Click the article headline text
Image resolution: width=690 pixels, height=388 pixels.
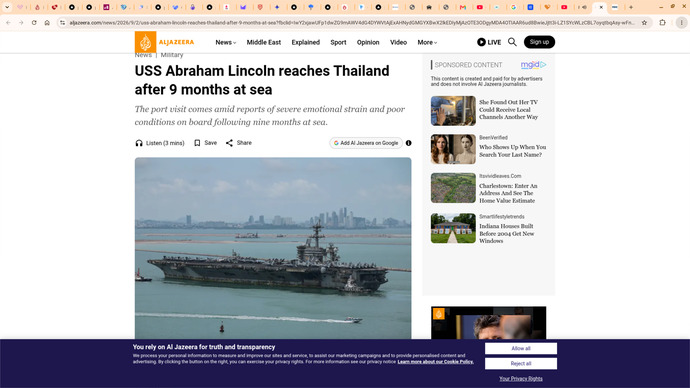click(x=262, y=80)
